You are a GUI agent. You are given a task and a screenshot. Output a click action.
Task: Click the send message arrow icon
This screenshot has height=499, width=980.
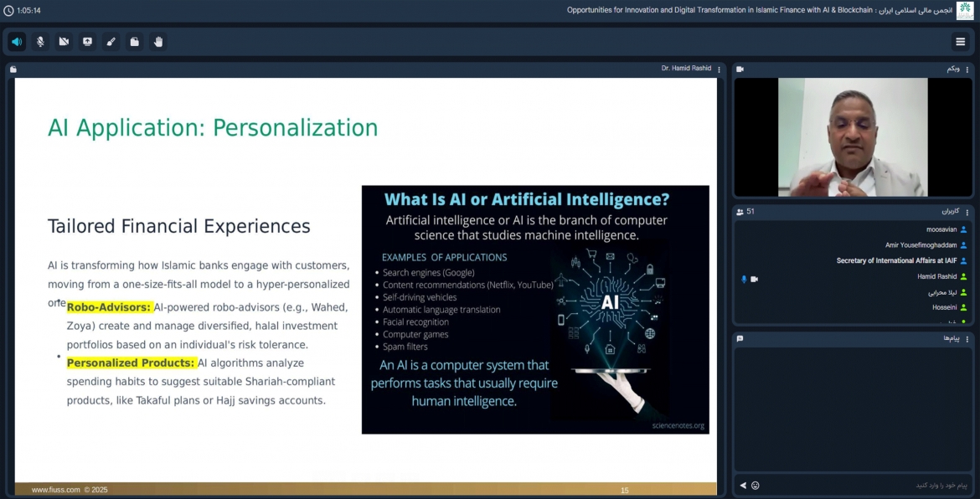[742, 486]
